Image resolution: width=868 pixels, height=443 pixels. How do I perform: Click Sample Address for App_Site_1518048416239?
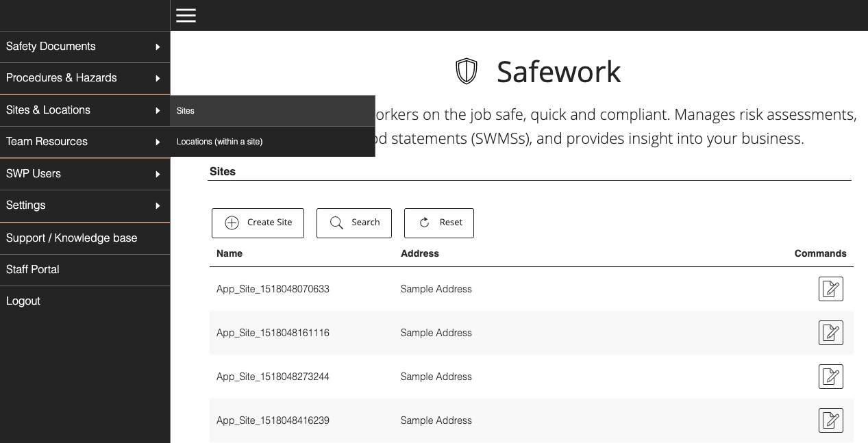[x=436, y=420]
